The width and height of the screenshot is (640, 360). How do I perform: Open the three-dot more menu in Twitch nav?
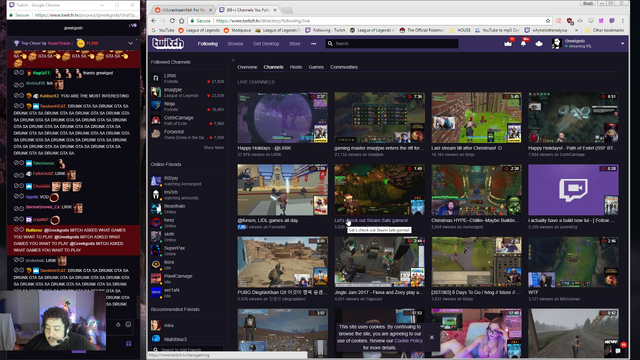[x=313, y=44]
